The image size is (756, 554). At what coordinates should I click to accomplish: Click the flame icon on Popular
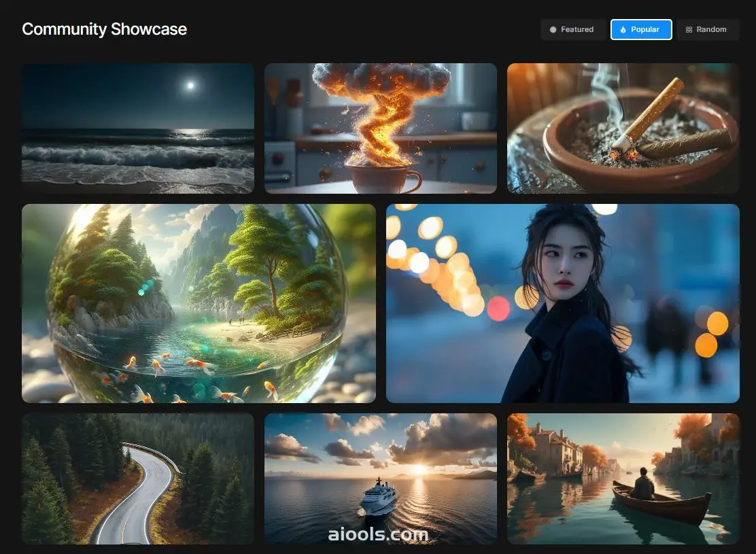coord(624,30)
